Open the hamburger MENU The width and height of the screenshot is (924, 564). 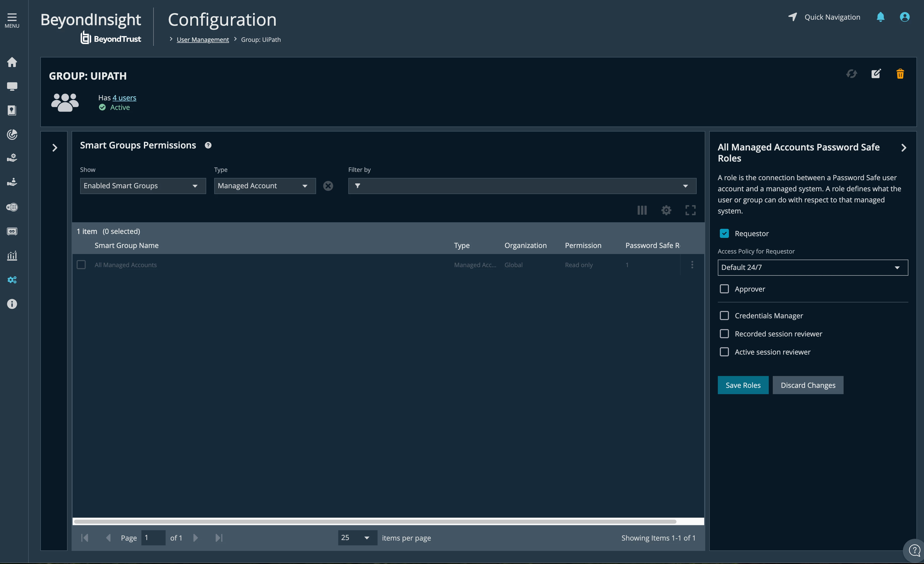pyautogui.click(x=12, y=20)
